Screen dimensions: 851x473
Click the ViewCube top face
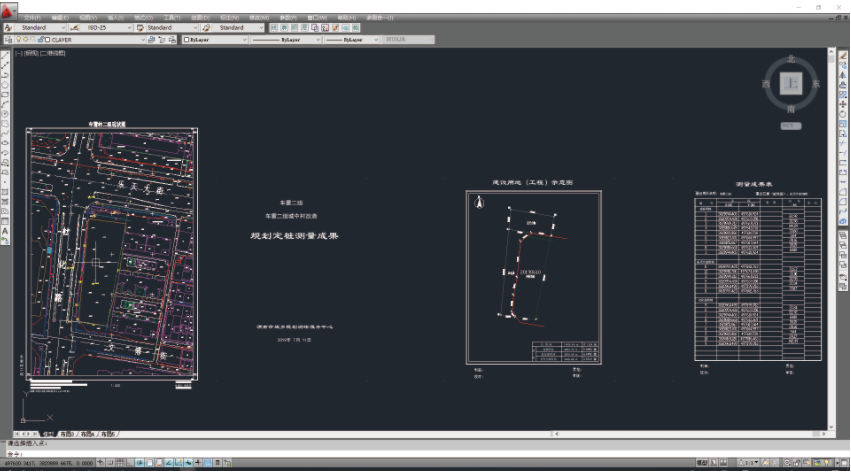point(791,83)
